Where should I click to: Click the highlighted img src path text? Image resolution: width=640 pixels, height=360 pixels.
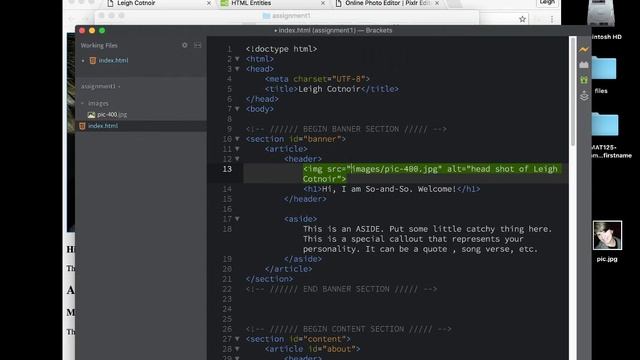pos(394,169)
